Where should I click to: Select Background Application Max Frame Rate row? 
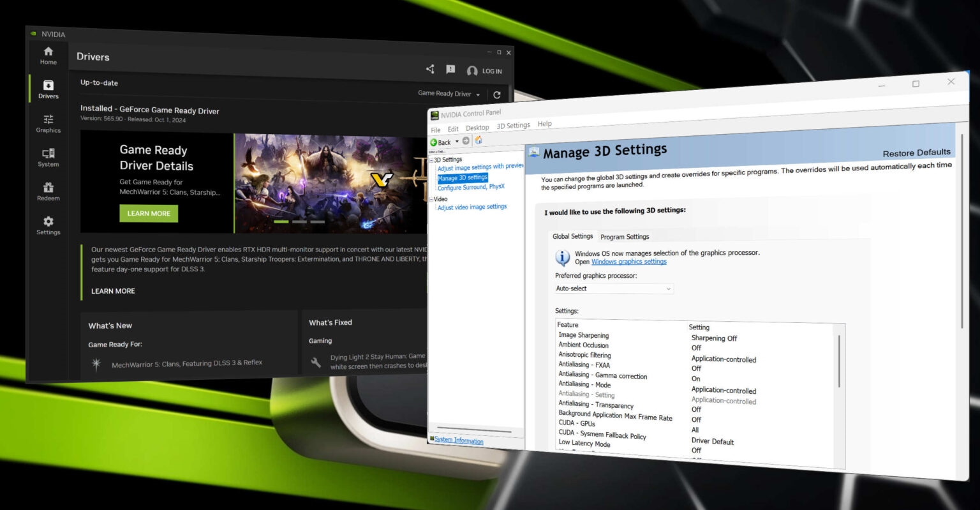616,416
